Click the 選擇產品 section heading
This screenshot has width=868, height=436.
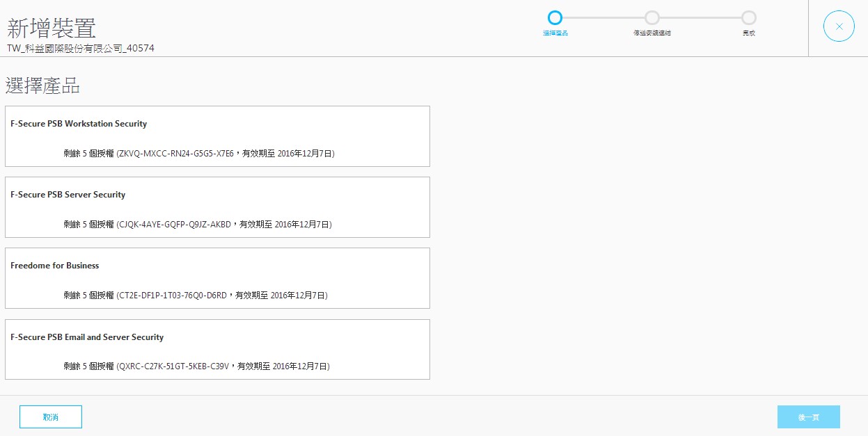[42, 86]
